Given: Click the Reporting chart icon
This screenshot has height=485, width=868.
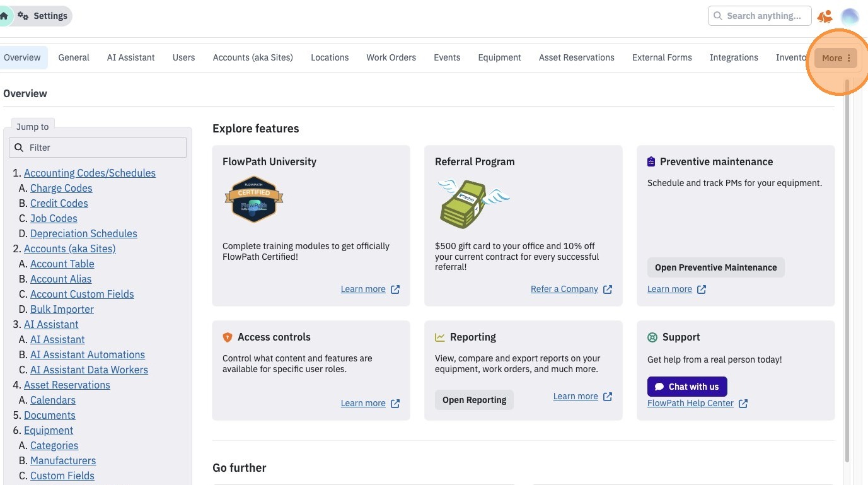Looking at the screenshot, I should pos(440,337).
